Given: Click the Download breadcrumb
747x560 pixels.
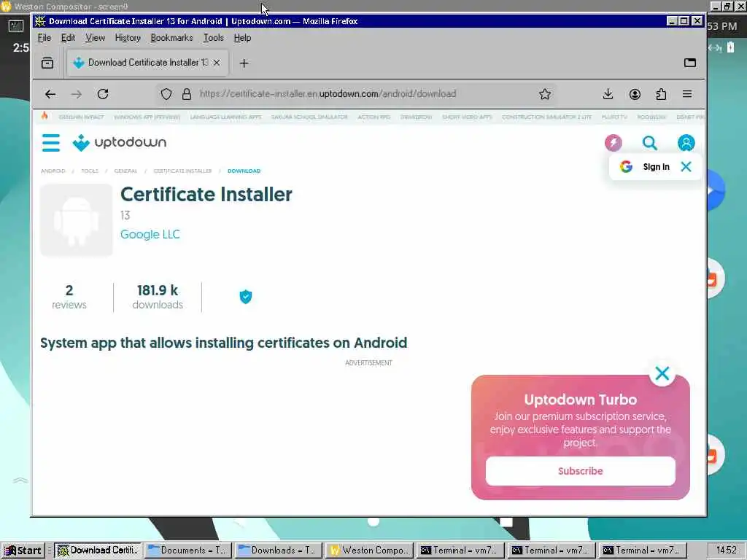Looking at the screenshot, I should pos(244,171).
